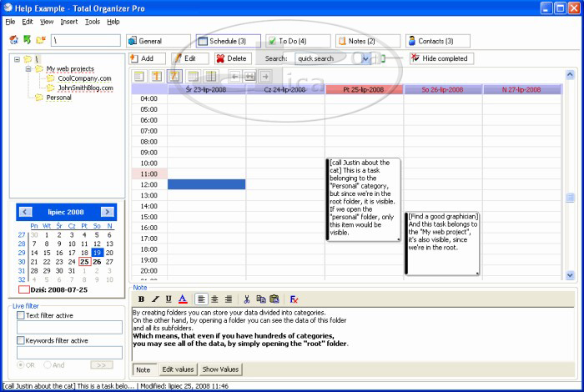Click the font color icon
The width and height of the screenshot is (584, 392).
tap(182, 299)
